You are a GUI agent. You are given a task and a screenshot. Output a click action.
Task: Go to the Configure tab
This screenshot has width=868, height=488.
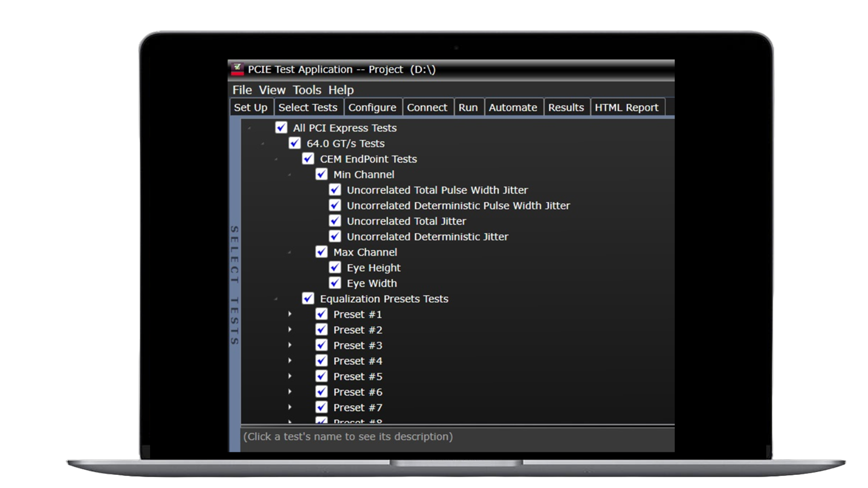[x=373, y=108]
